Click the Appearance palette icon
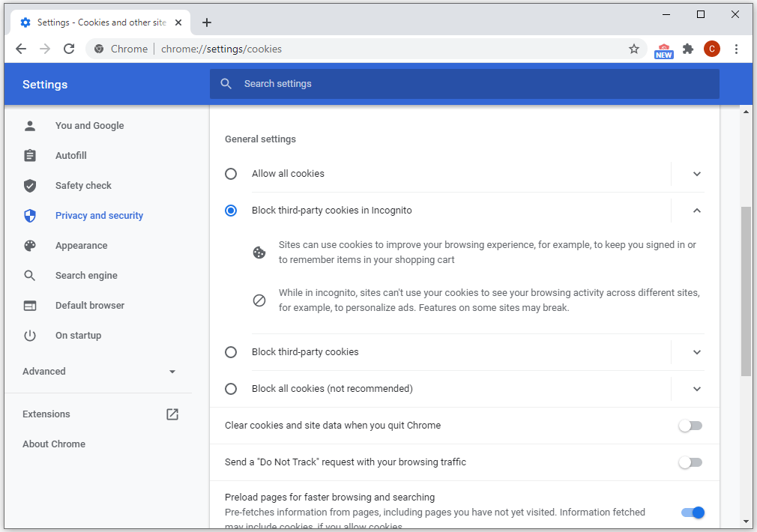The image size is (757, 532). [x=30, y=245]
